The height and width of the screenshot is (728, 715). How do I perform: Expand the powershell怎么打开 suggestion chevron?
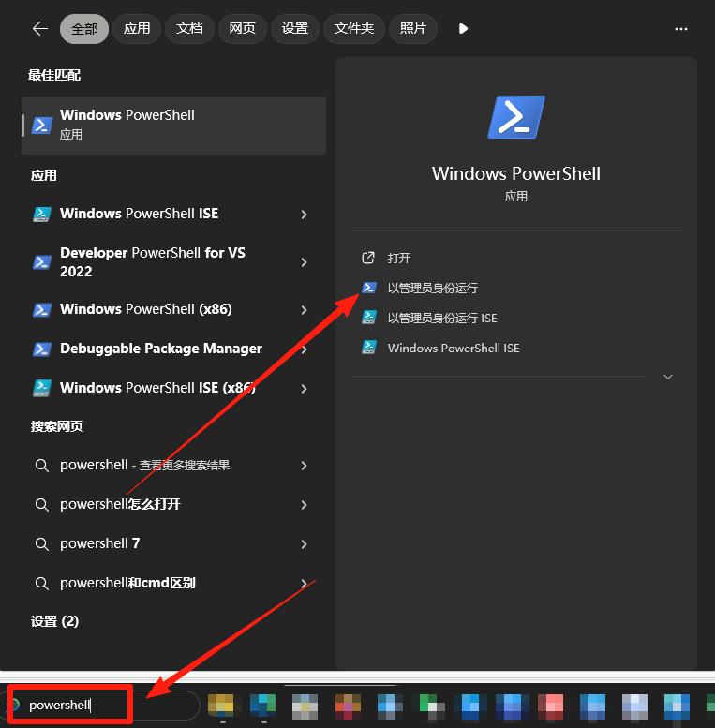tap(305, 505)
